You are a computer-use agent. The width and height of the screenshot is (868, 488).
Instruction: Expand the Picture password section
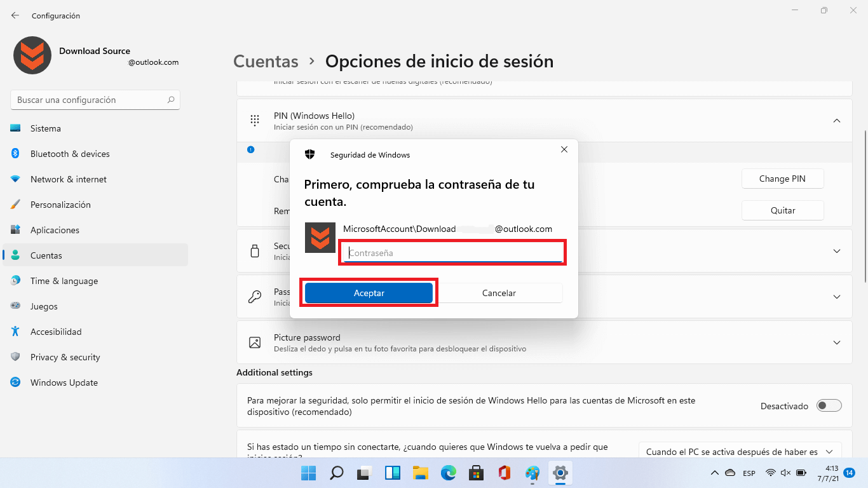(x=837, y=342)
